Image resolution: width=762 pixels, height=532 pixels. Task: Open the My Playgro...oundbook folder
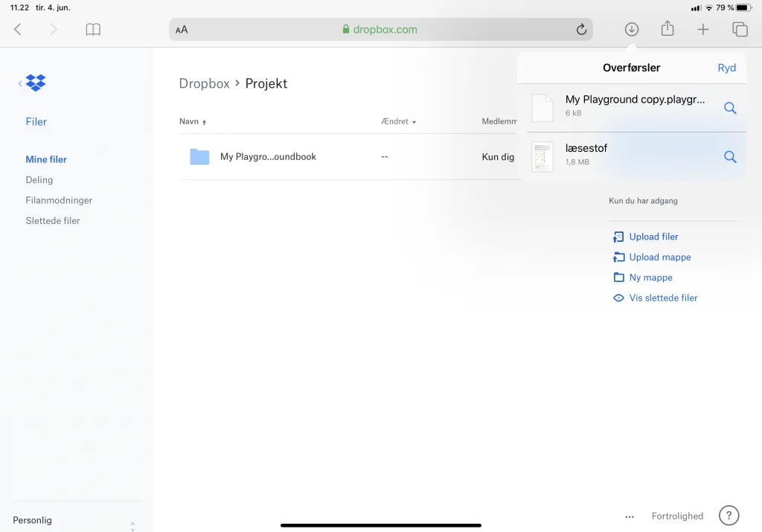[x=268, y=156]
